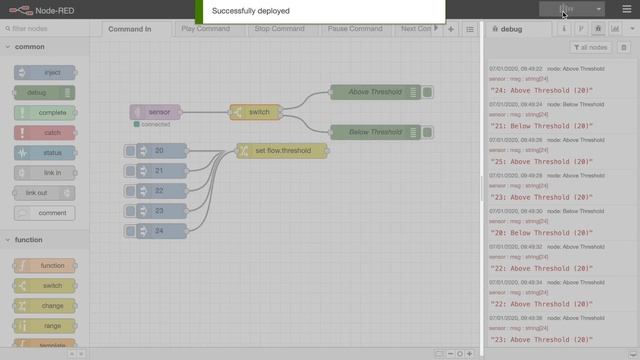640x360 pixels.
Task: Select the link out palette node
Action: pos(44,193)
